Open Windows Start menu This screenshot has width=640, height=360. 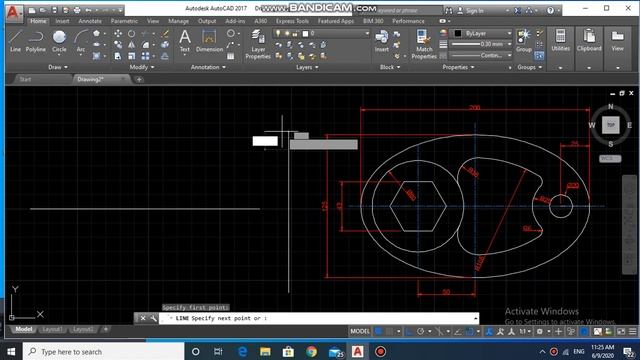(11, 351)
